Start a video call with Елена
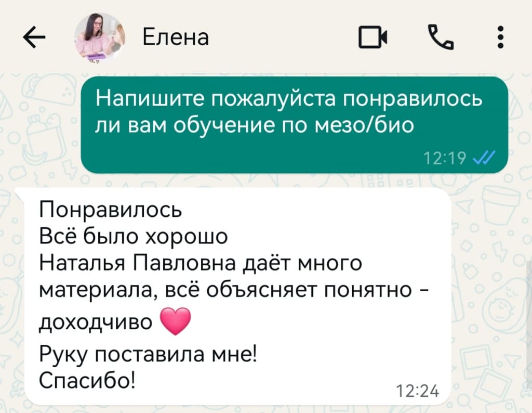Viewport: 532px width, 413px height. click(x=373, y=37)
